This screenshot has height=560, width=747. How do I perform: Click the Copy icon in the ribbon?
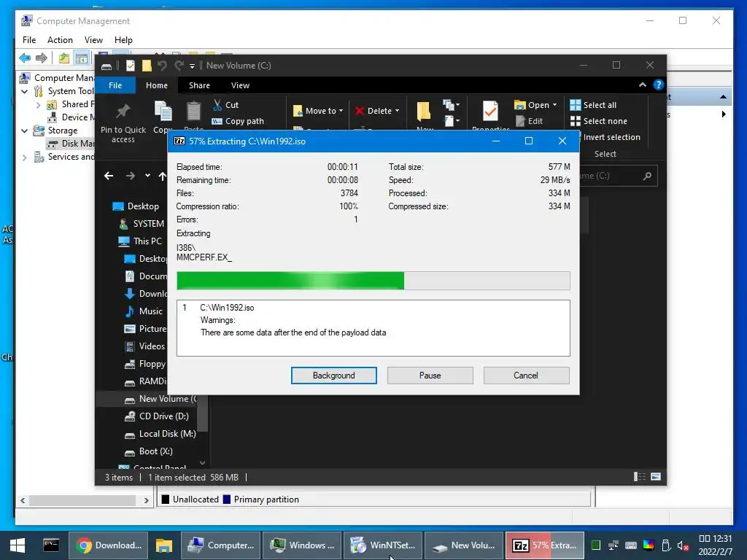(163, 112)
